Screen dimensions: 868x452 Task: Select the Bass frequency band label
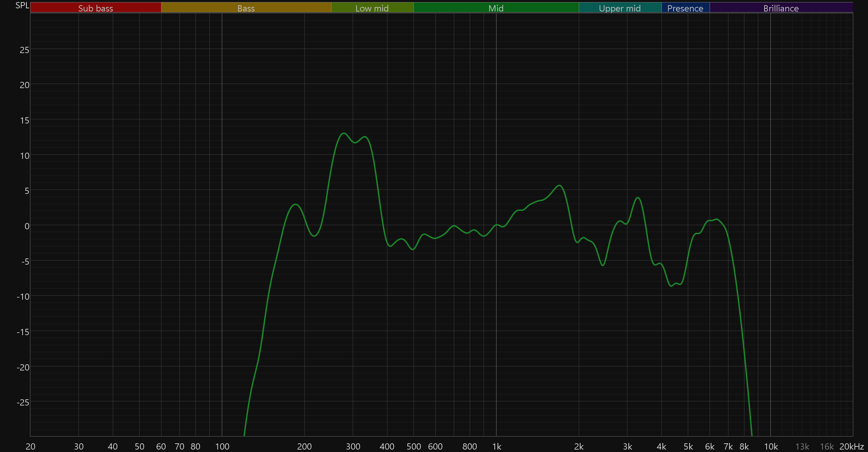(x=246, y=8)
